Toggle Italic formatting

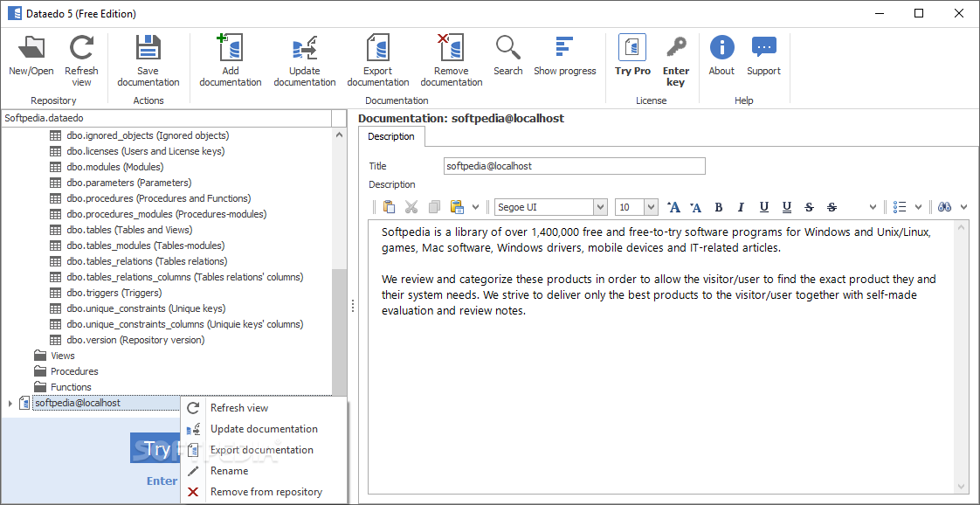point(742,207)
